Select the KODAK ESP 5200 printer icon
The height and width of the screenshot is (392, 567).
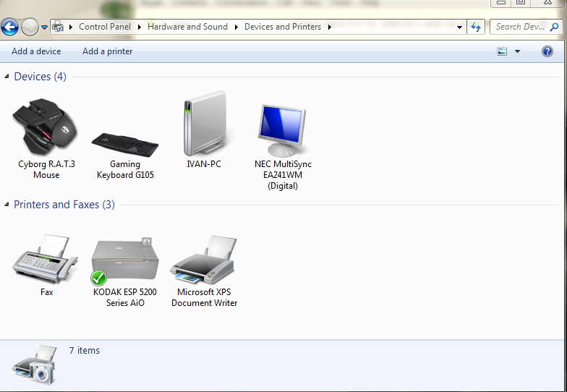click(125, 261)
